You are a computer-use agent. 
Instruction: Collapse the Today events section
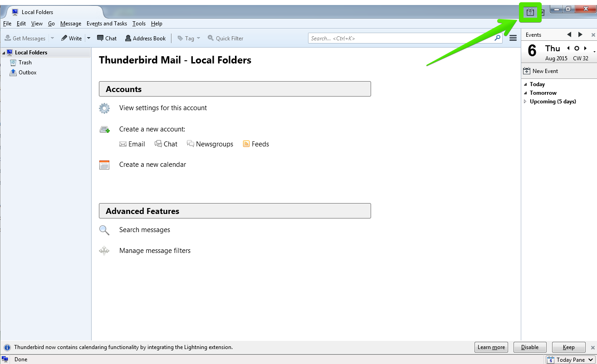coord(525,84)
